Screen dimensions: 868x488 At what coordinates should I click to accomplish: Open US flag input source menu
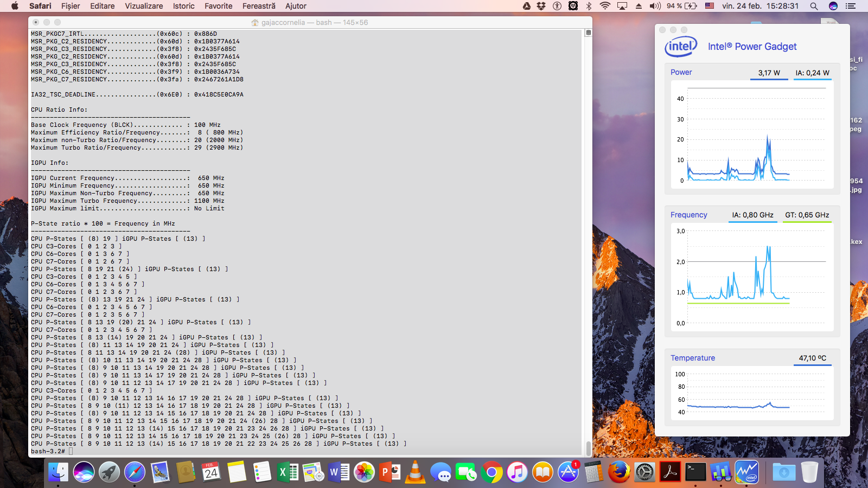pos(710,6)
